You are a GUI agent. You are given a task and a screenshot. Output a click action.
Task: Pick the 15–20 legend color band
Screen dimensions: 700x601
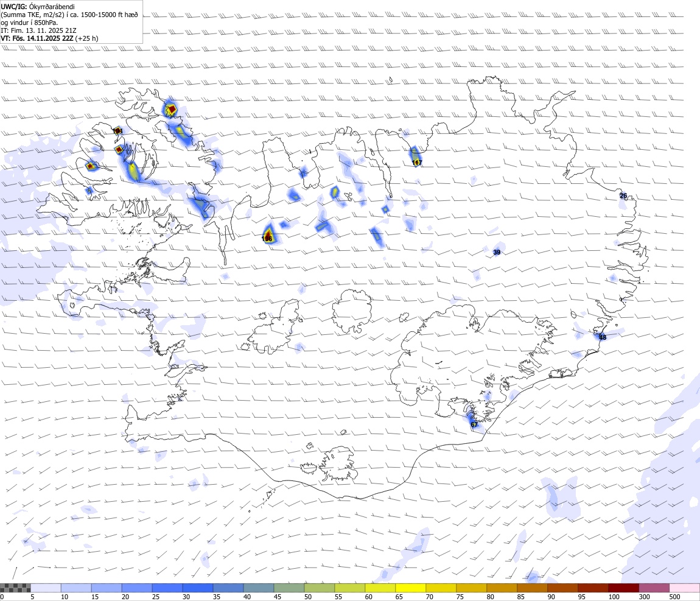coord(107,588)
